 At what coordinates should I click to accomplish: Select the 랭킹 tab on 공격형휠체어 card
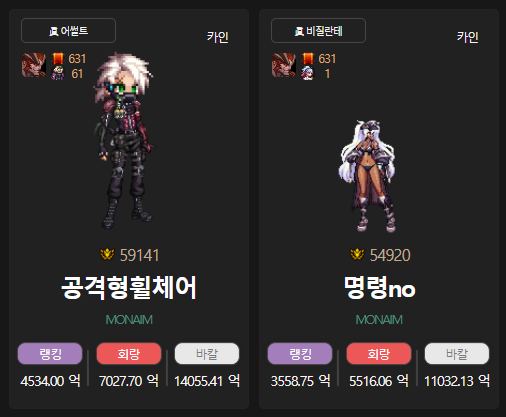tap(50, 354)
